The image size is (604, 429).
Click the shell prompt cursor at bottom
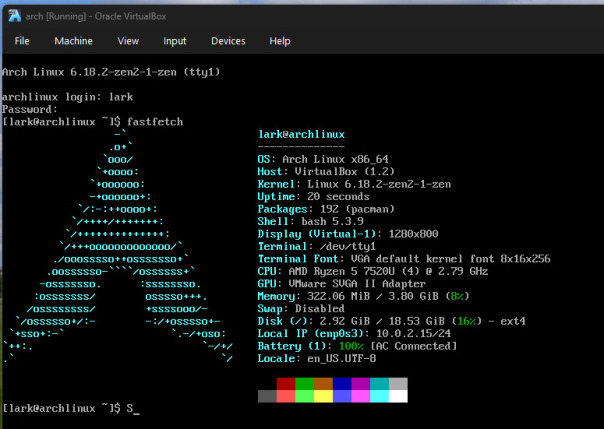pos(135,409)
